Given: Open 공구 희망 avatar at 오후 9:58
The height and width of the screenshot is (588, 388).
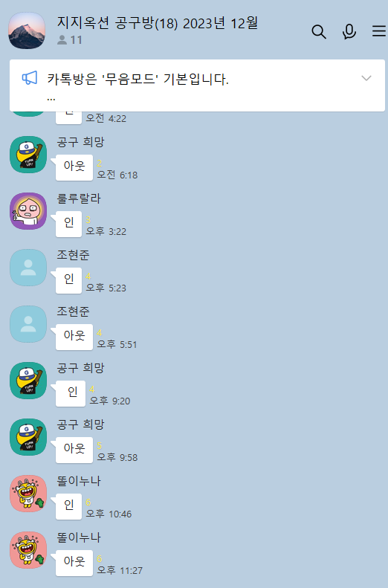Looking at the screenshot, I should 28,437.
